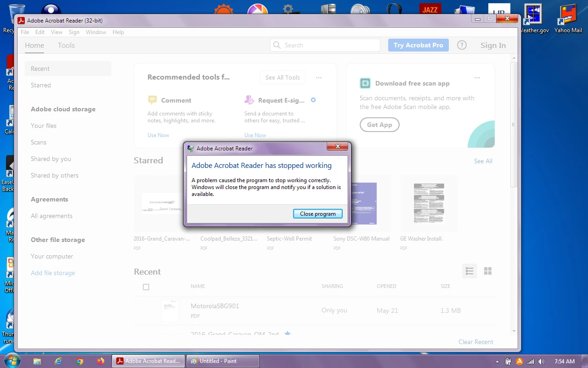Sort Recent by the NAME column

198,286
